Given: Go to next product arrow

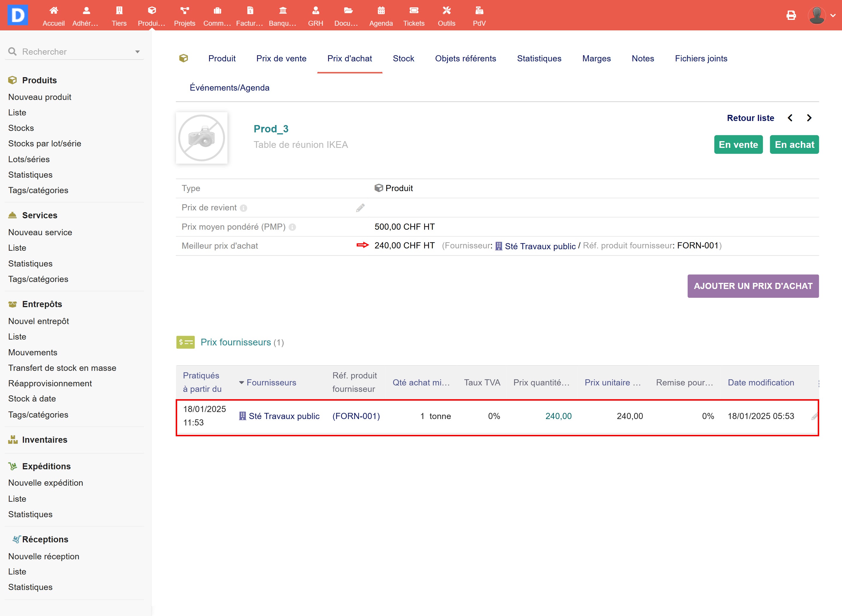Looking at the screenshot, I should tap(809, 118).
